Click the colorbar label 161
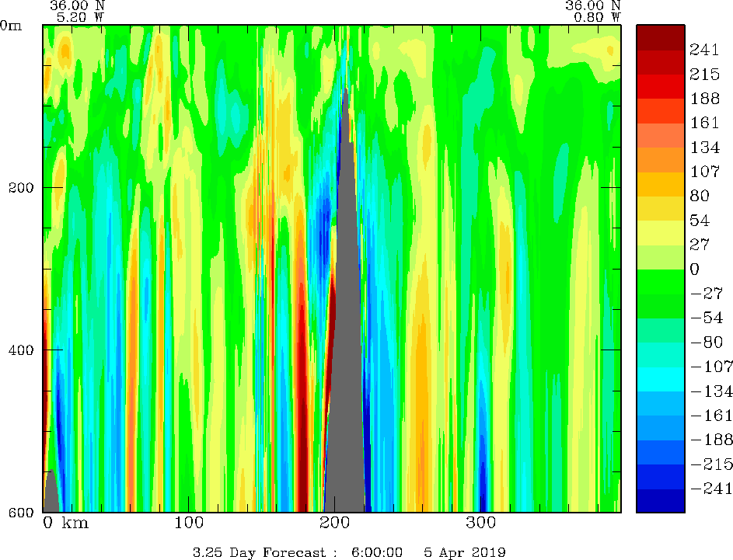Viewport: 733px width, 560px height. tap(704, 123)
